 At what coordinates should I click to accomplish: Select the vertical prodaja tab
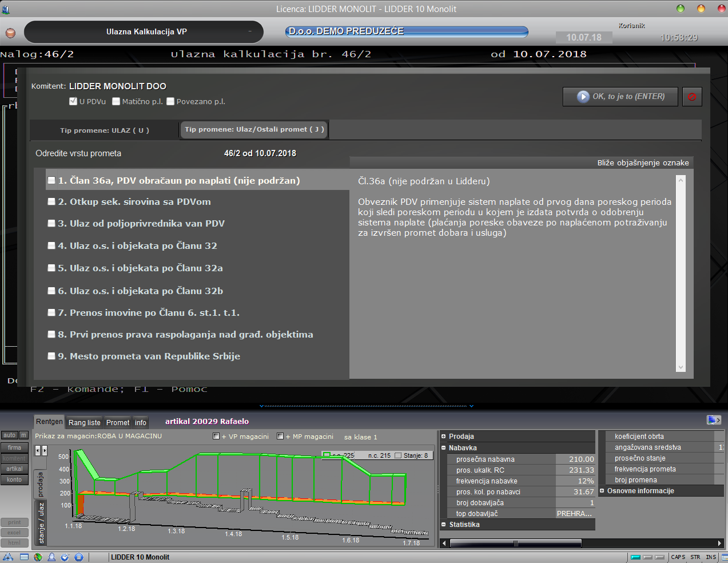coord(41,484)
